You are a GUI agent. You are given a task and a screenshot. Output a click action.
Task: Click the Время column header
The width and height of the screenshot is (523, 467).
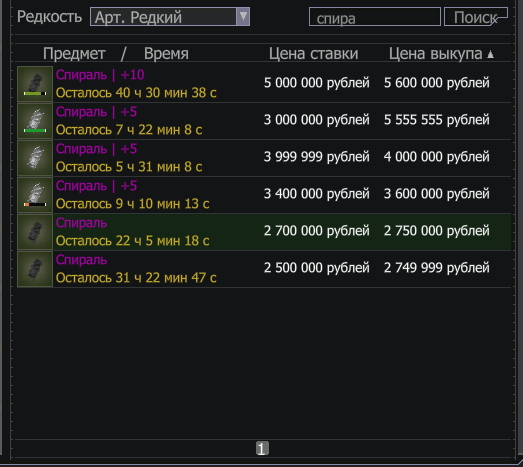click(166, 53)
